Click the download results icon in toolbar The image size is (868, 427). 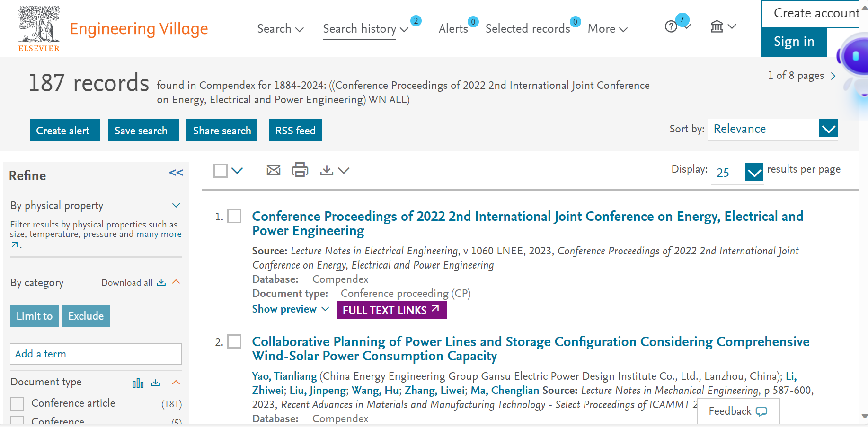(x=327, y=170)
